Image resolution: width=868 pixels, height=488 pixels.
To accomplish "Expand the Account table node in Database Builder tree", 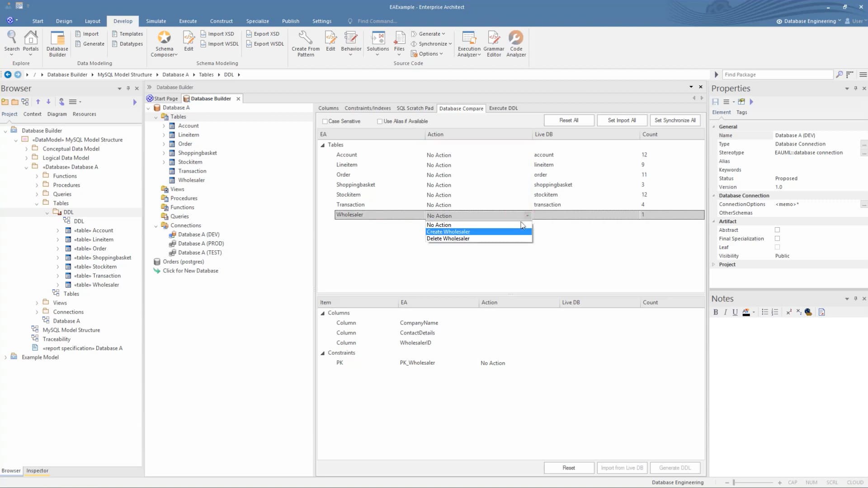I will [x=164, y=126].
